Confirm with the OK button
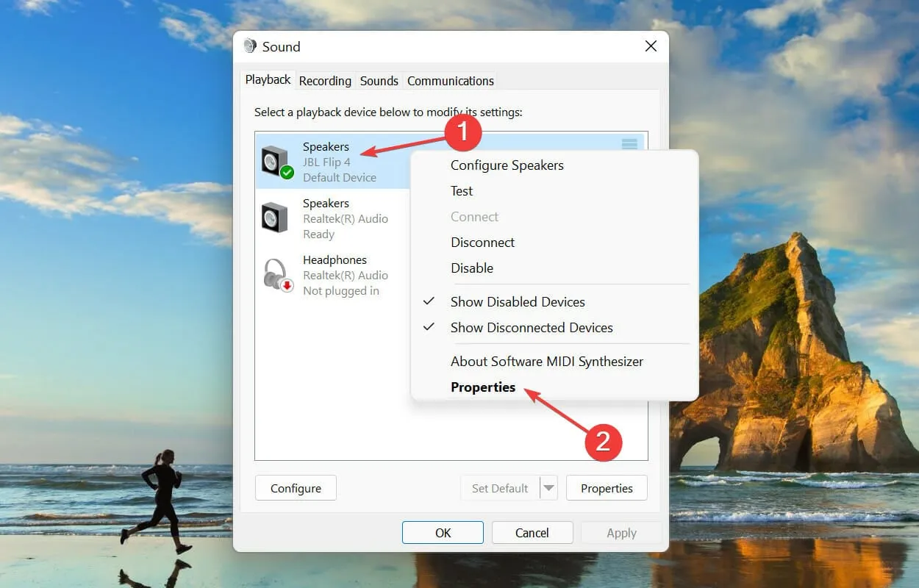This screenshot has width=919, height=588. (443, 533)
